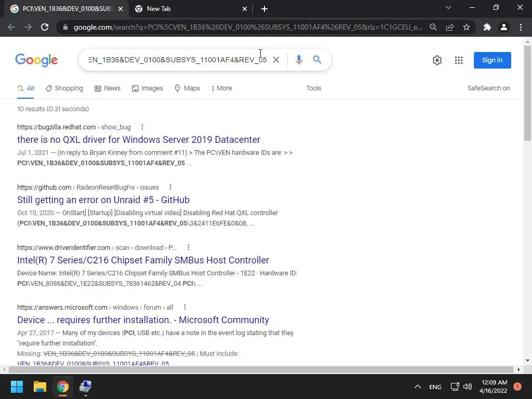Open 'there is no QXL driver' result
The image size is (532, 399).
138,139
